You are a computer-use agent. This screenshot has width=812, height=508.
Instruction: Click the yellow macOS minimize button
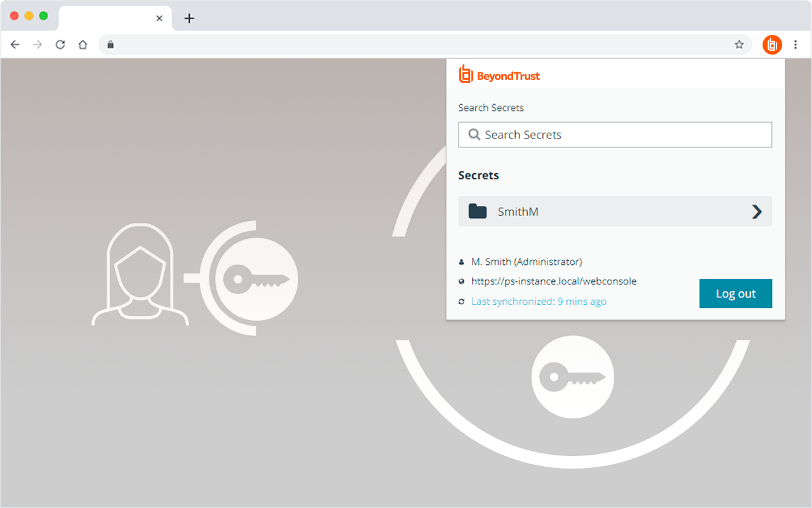tap(29, 16)
